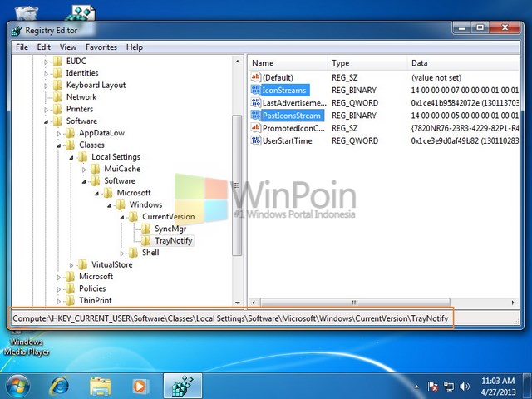Click the LastAdvertisement value icon
532x399 pixels.
click(x=256, y=102)
